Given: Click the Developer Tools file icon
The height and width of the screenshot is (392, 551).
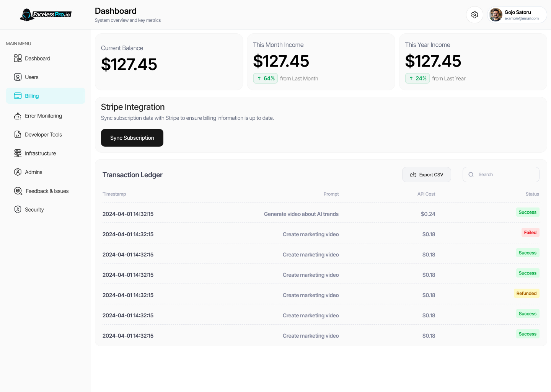Looking at the screenshot, I should [18, 134].
